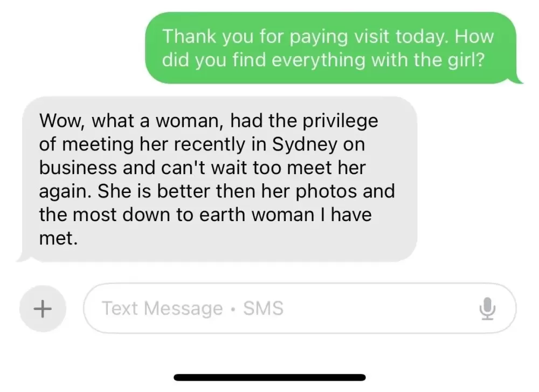
Task: Select the gray received message bubble
Action: (219, 179)
